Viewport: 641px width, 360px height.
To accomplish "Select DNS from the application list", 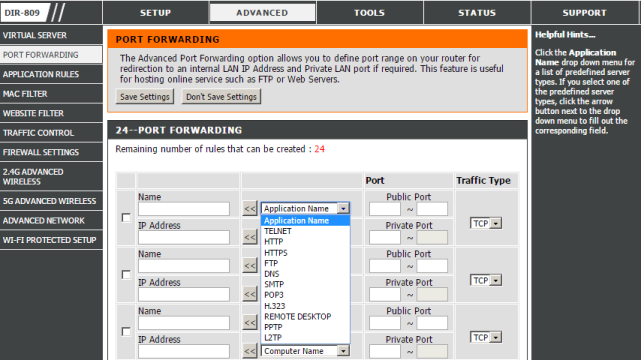I will (x=305, y=274).
